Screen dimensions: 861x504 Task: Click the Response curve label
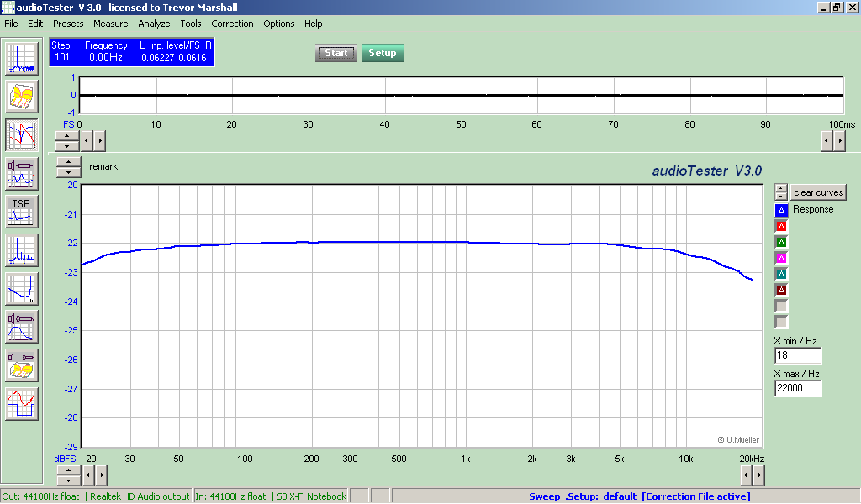813,209
